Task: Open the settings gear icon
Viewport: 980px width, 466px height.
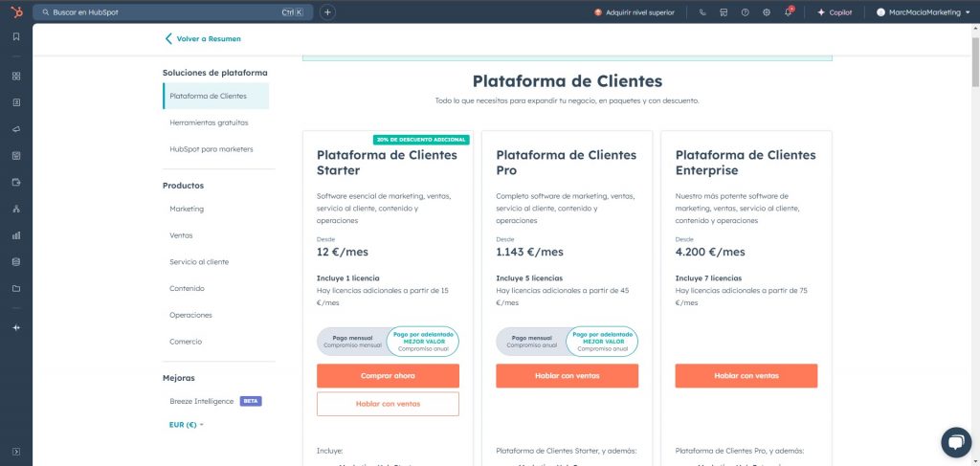Action: pos(767,12)
